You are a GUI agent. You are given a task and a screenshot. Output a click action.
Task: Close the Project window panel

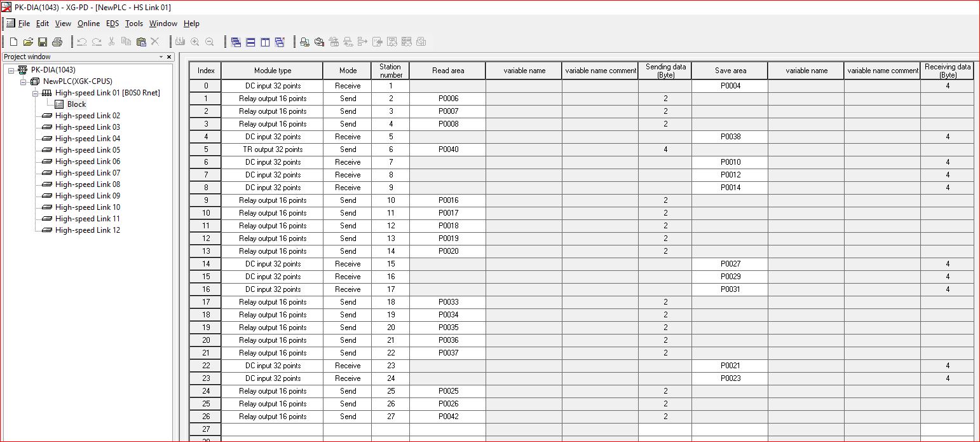[168, 57]
